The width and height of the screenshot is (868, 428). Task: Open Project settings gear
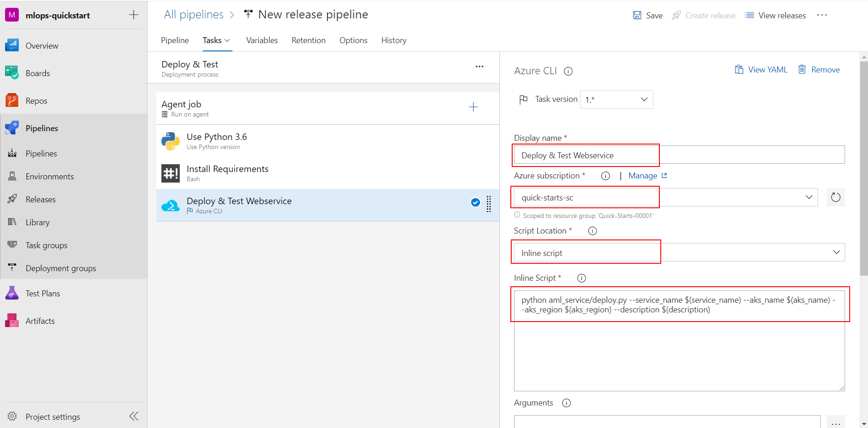[12, 416]
